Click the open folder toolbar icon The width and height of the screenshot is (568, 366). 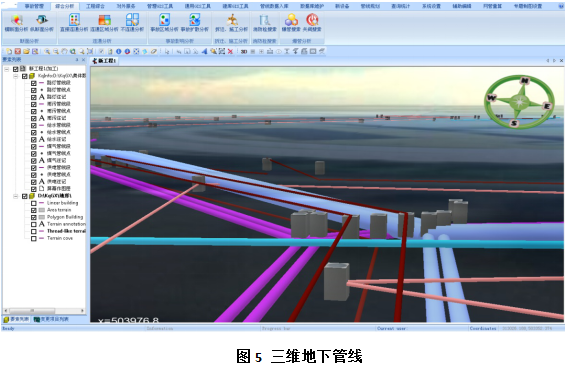coord(26,51)
